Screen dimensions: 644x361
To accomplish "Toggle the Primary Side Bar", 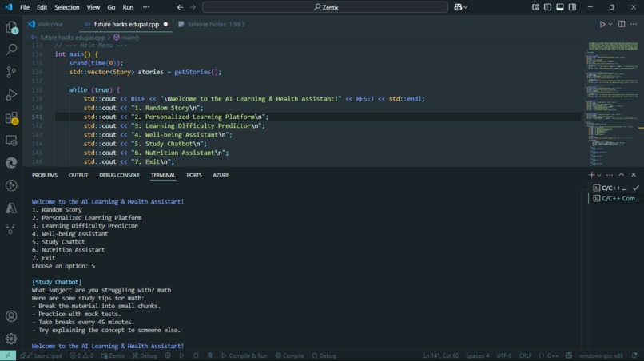I will (547, 7).
